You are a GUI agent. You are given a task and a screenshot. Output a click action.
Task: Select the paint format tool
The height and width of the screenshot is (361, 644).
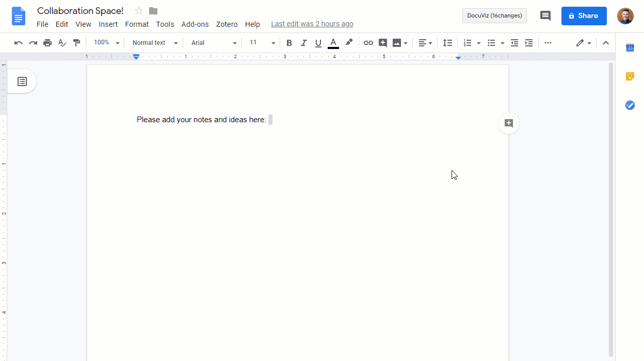tap(76, 43)
